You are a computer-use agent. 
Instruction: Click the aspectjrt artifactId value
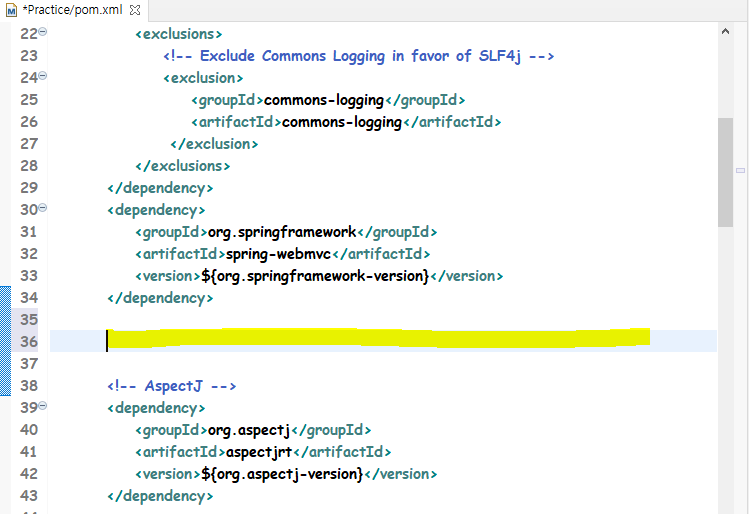click(259, 452)
